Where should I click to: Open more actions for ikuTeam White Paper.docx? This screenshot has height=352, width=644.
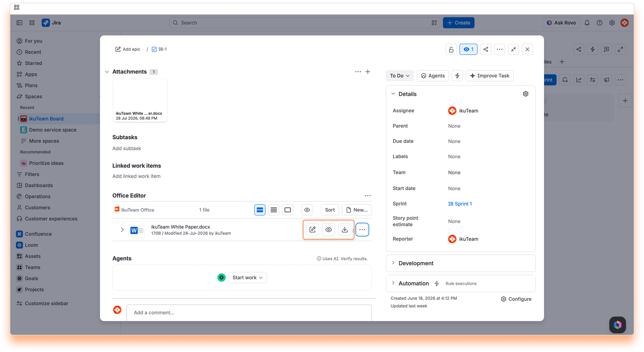coord(362,229)
